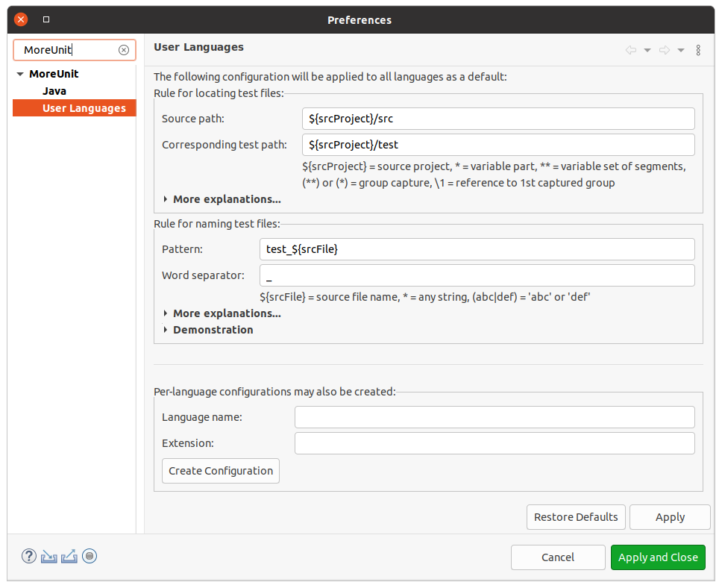This screenshot has height=588, width=722.
Task: Clear the MoreUnit filter text icon
Action: point(123,50)
